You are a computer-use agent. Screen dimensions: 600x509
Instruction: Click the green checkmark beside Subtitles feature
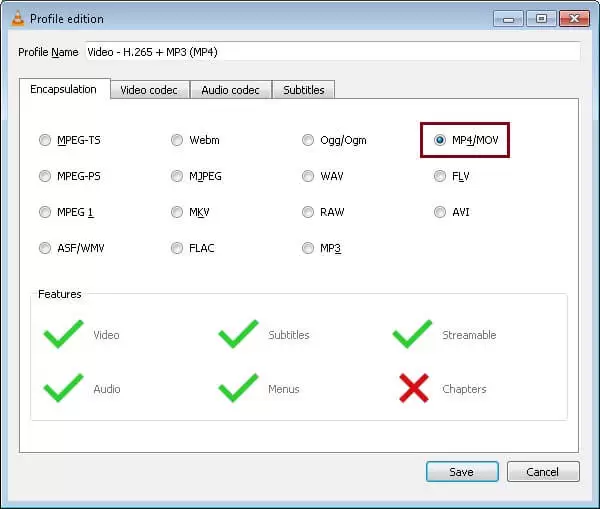(x=238, y=334)
